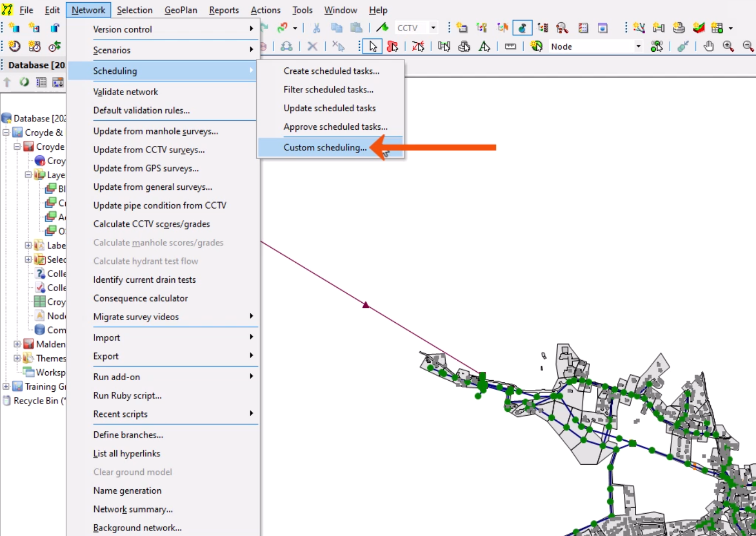Open the Node object type dropdown
Screen dimensions: 756x536
[x=638, y=47]
